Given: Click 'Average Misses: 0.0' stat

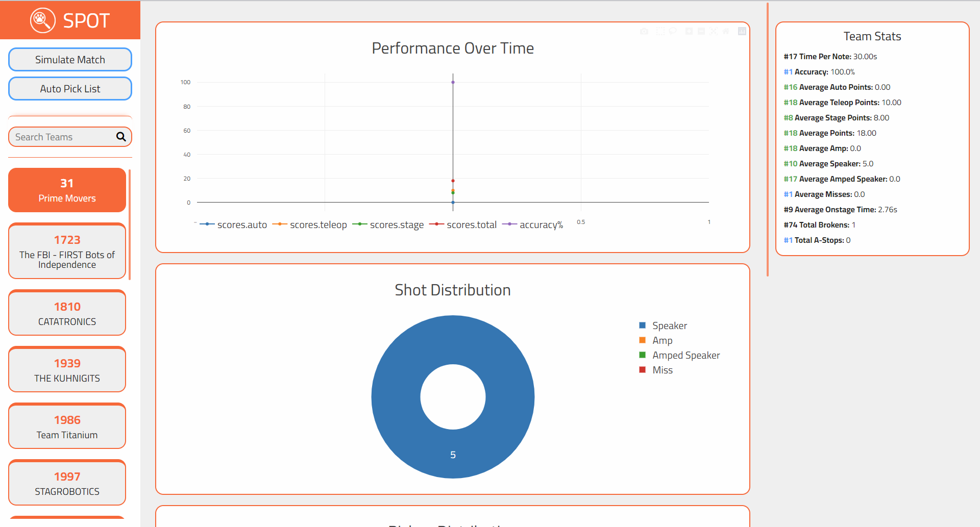Looking at the screenshot, I should tap(824, 194).
